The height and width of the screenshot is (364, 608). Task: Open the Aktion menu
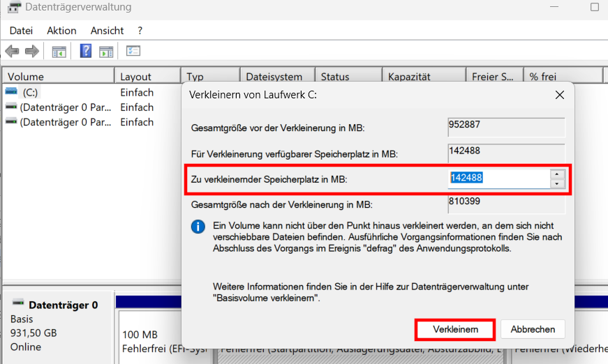pyautogui.click(x=61, y=31)
